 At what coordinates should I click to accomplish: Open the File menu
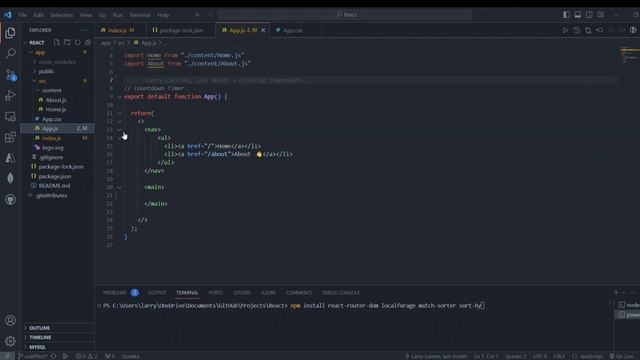coord(23,15)
